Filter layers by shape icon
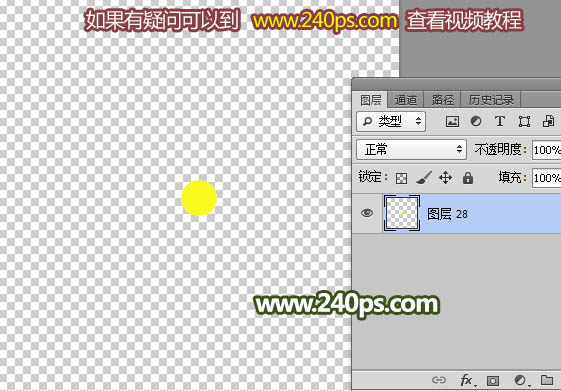 point(524,122)
